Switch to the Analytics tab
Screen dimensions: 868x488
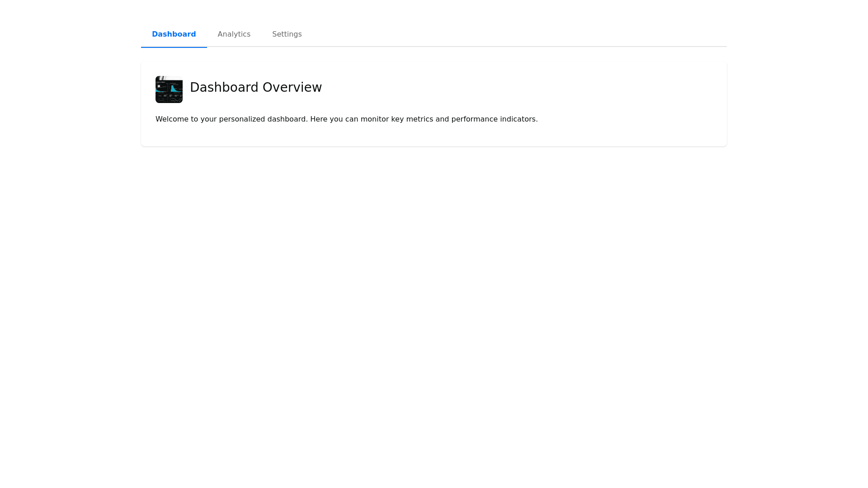coord(234,34)
